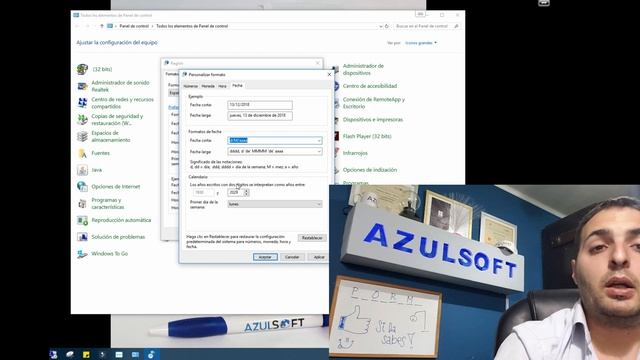The image size is (640, 360).
Task: Open the Solución de problemas icon
Action: coord(82,237)
